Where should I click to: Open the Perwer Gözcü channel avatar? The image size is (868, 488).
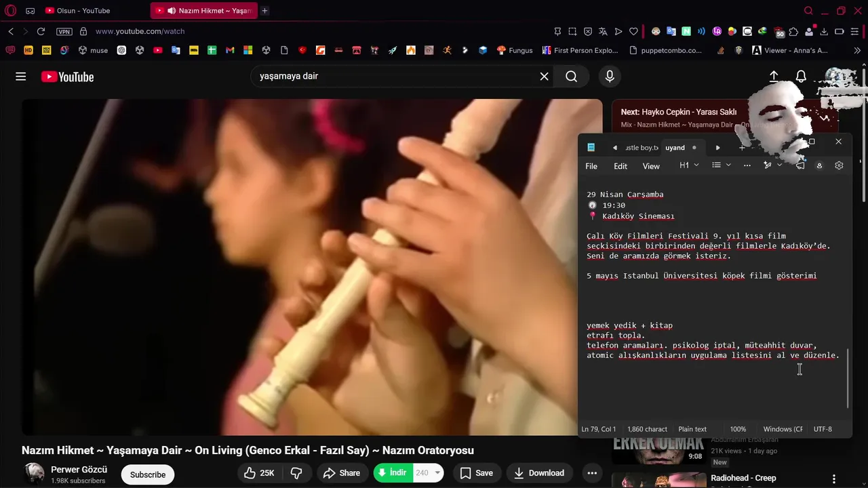[x=34, y=473]
